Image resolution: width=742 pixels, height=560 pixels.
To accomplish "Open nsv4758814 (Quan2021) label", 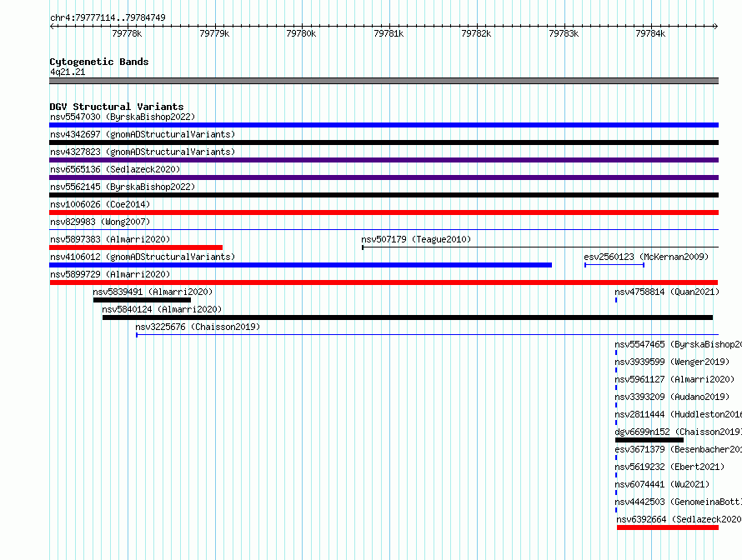I will point(667,292).
